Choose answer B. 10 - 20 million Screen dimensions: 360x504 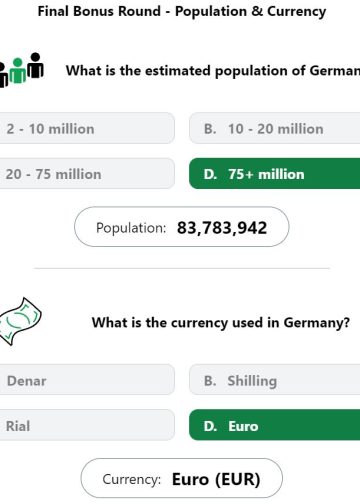point(274,128)
